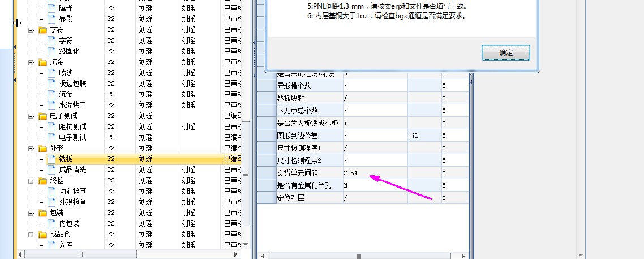
Task: Click the 叠板块数 property label
Action: point(291,98)
